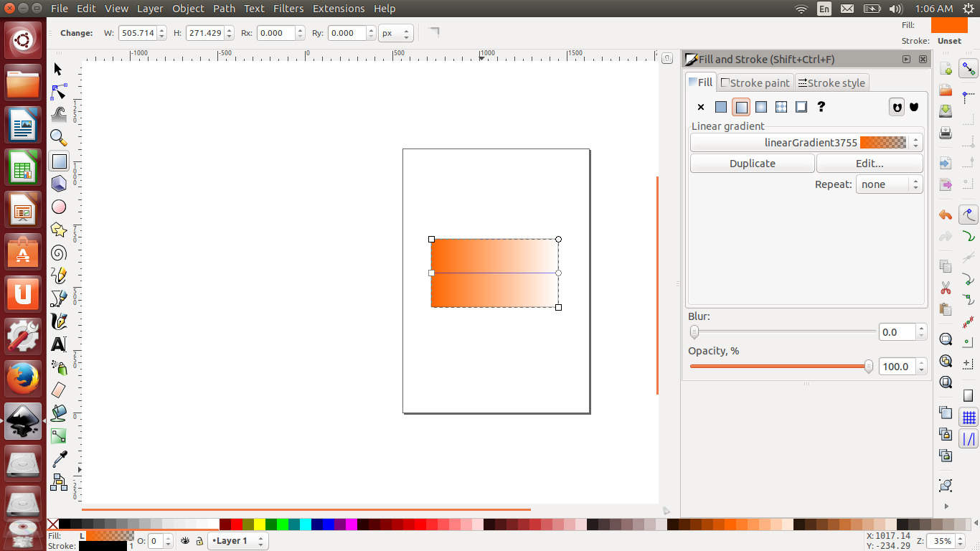980x551 pixels.
Task: Click the make corners sharp icon
Action: point(433,32)
